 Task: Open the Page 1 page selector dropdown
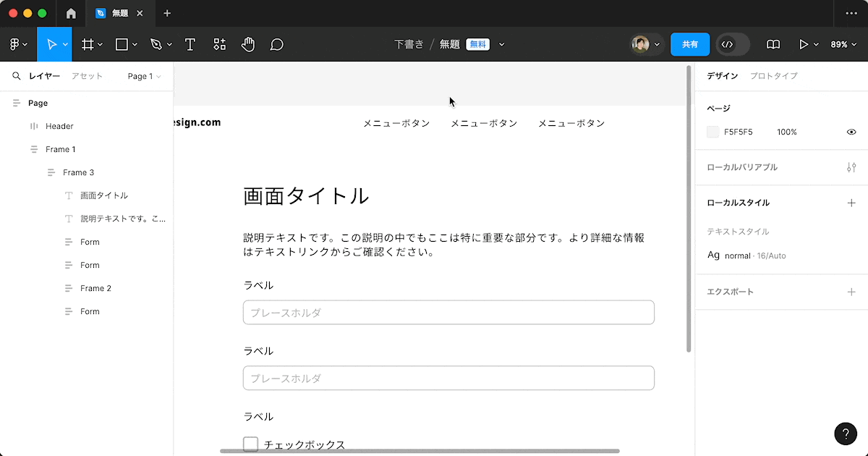[143, 75]
